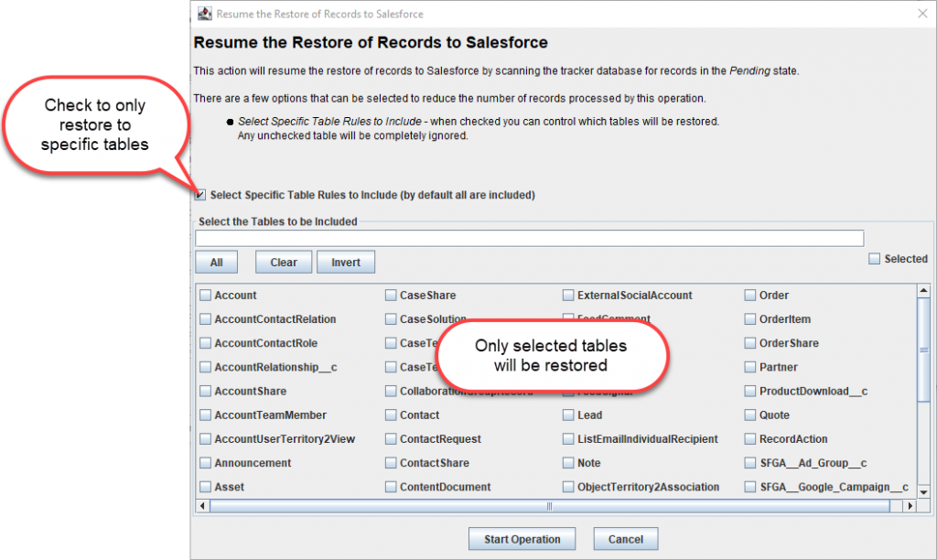Image resolution: width=937 pixels, height=560 pixels.
Task: Click the vertical scrollbar down arrow
Action: pyautogui.click(x=924, y=492)
